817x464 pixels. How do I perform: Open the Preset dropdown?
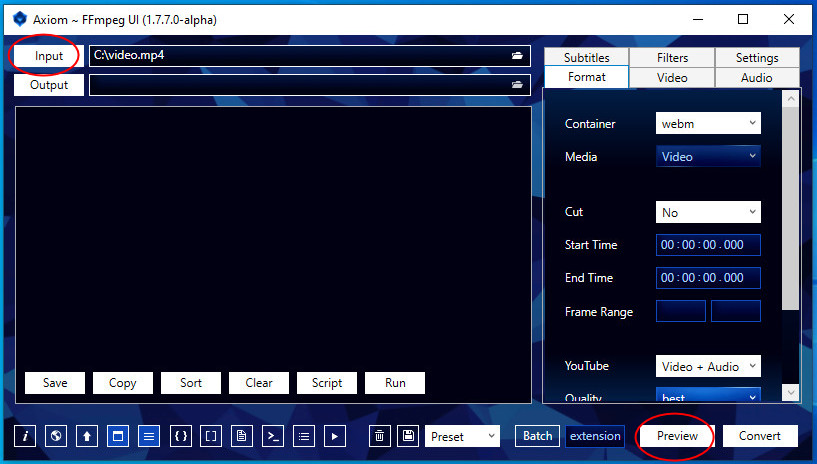tap(462, 436)
